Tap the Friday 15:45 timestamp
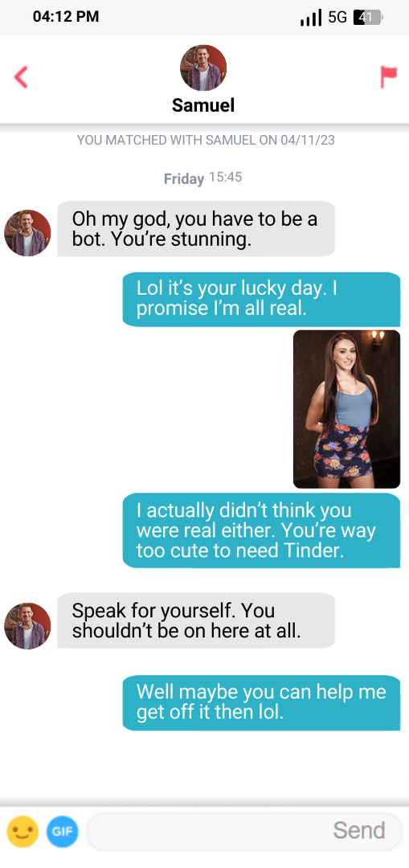Viewport: 409px width, 868px height. [x=202, y=178]
